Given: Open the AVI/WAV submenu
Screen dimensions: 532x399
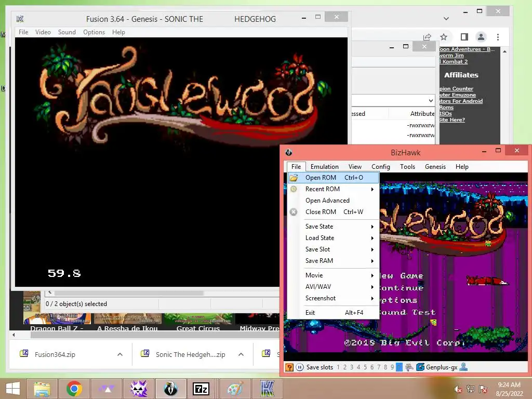Looking at the screenshot, I should coord(333,287).
